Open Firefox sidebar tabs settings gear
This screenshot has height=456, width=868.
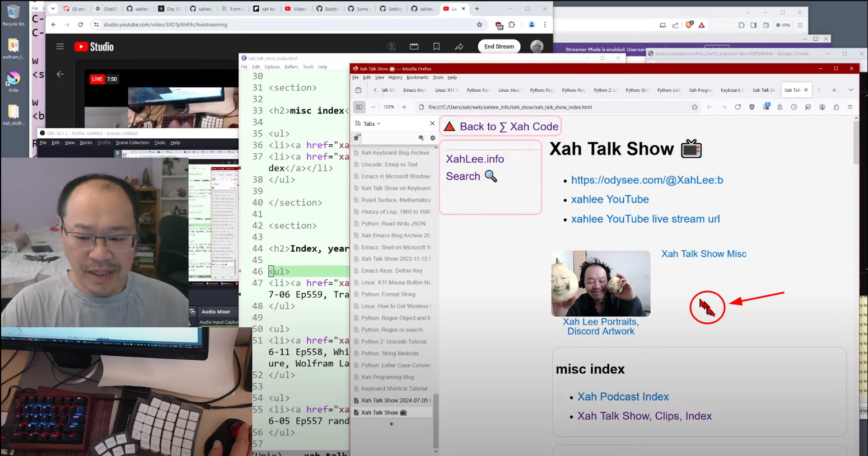(x=432, y=138)
